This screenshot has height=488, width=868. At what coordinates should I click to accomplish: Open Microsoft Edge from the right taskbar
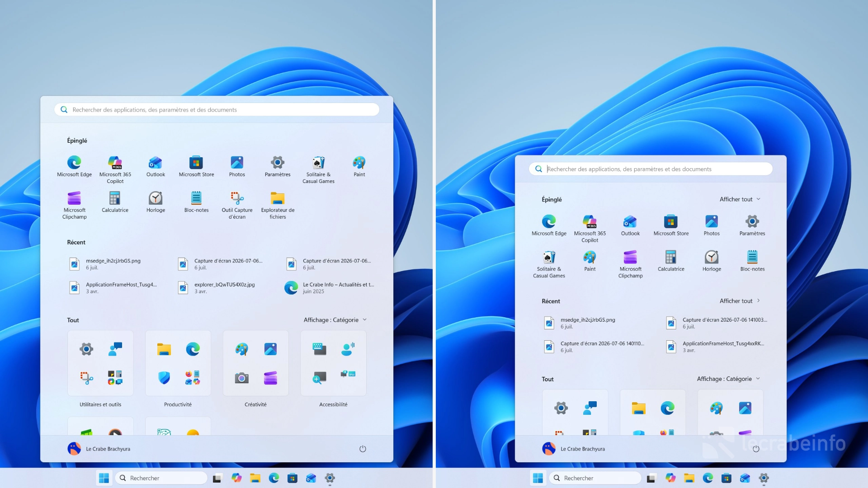708,478
